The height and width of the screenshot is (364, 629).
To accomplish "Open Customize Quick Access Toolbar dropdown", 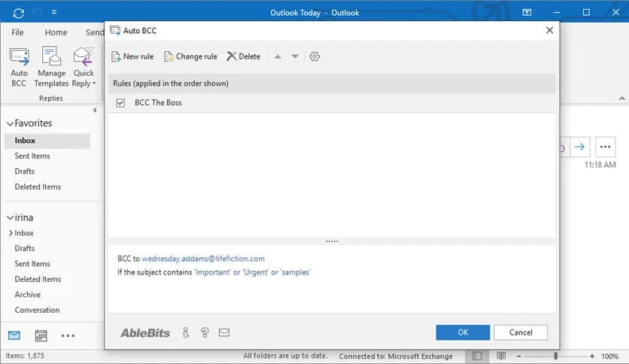I will pos(54,13).
